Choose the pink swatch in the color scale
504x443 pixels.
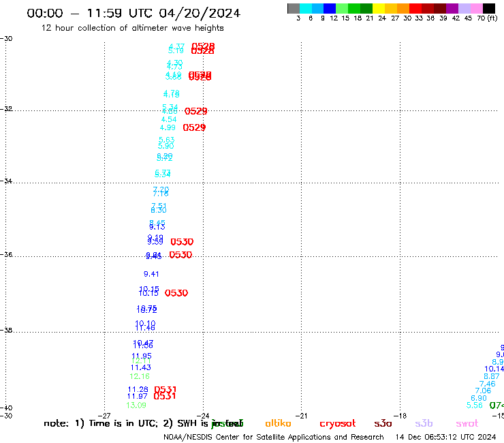click(x=477, y=8)
